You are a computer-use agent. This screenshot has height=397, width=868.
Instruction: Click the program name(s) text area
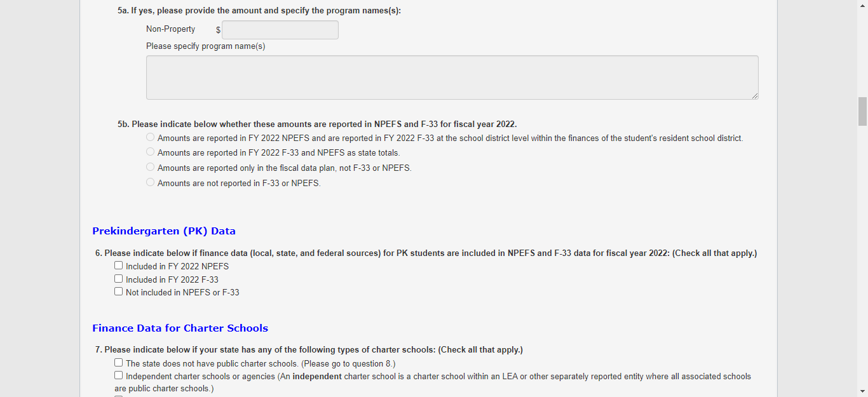pyautogui.click(x=452, y=77)
